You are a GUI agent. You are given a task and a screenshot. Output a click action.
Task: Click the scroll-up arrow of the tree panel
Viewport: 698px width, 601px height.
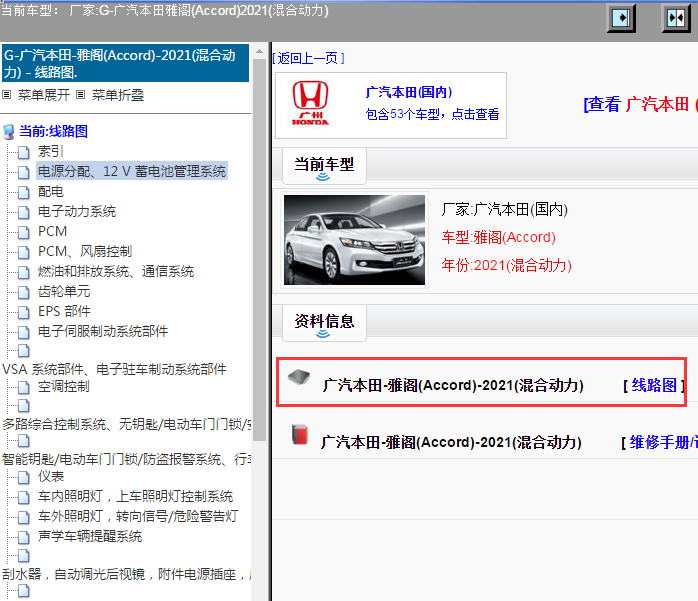pos(259,52)
